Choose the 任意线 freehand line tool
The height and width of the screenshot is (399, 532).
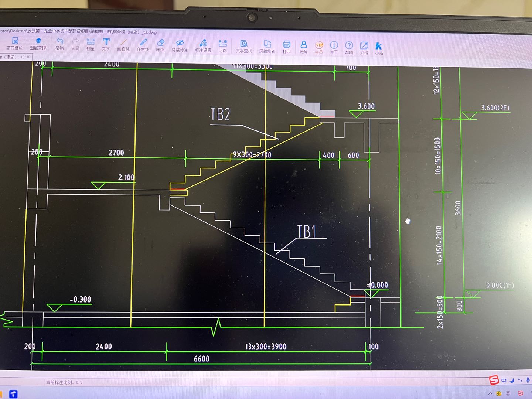[143, 45]
